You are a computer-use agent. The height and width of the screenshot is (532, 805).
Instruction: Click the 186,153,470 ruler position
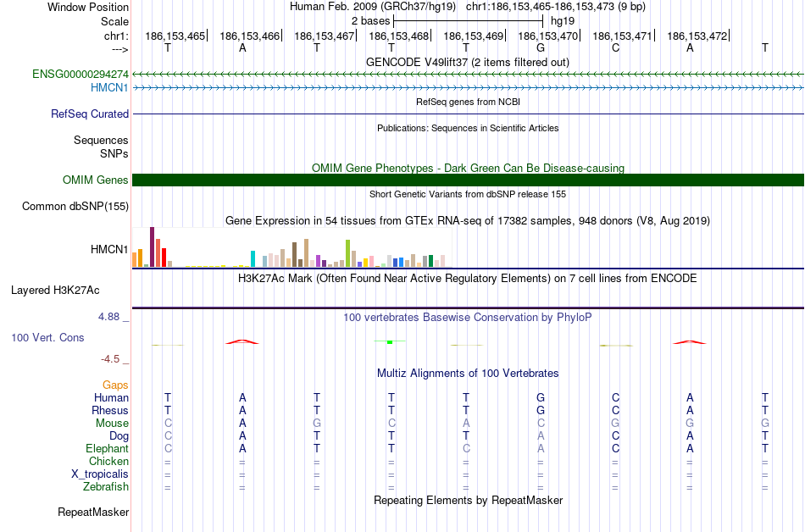[548, 36]
